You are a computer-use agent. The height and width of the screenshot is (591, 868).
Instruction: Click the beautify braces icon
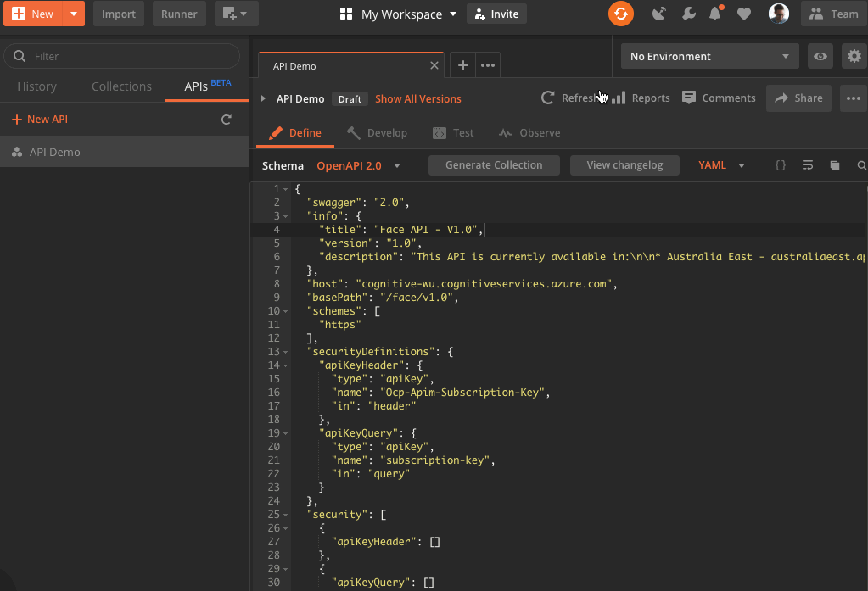(781, 165)
